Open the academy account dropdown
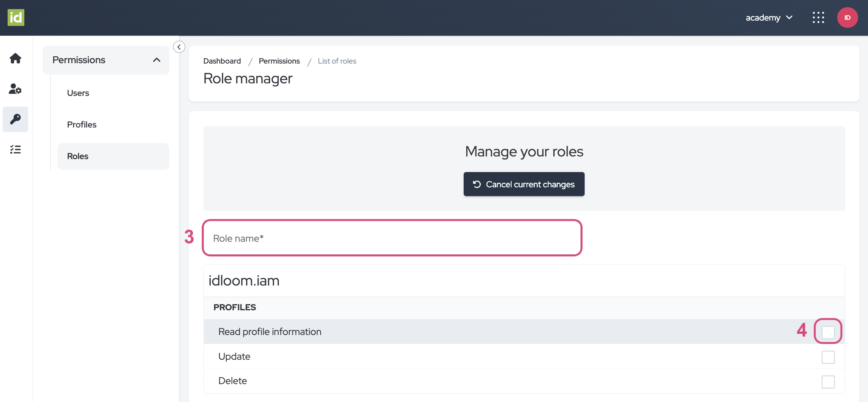 [769, 18]
